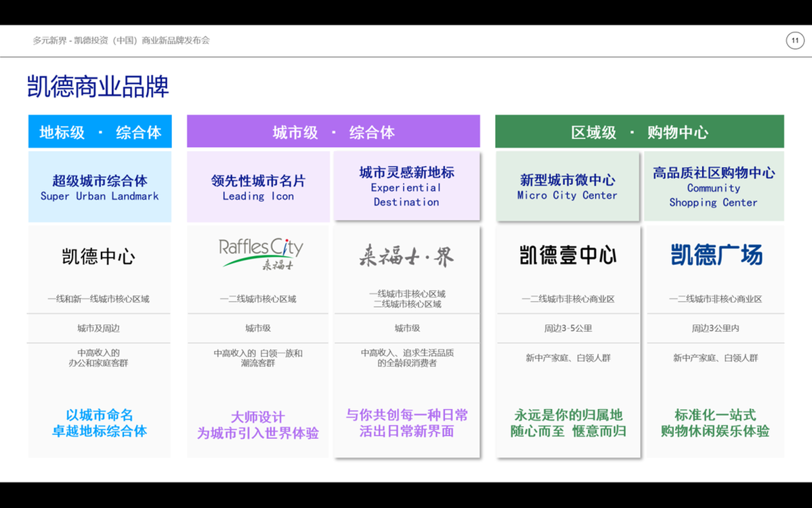
Task: Click the header text 多元新界 凯德投资 发布会
Action: tap(121, 41)
